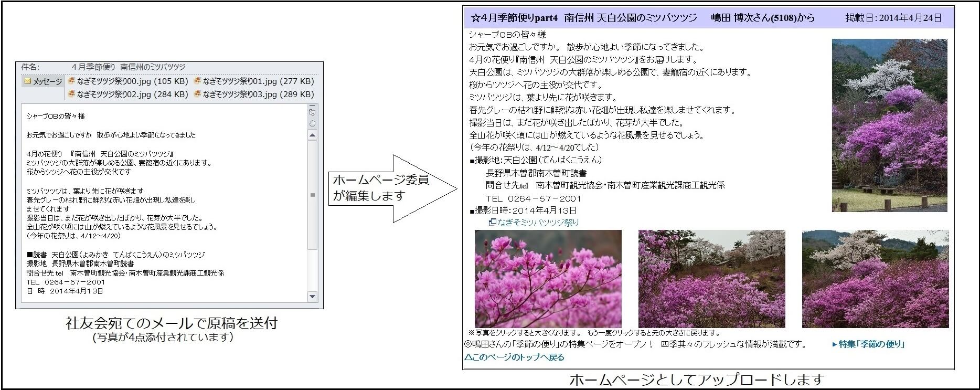Click the mail scrollbar's down arrow
Screen dimensions: 980x390
click(313, 297)
